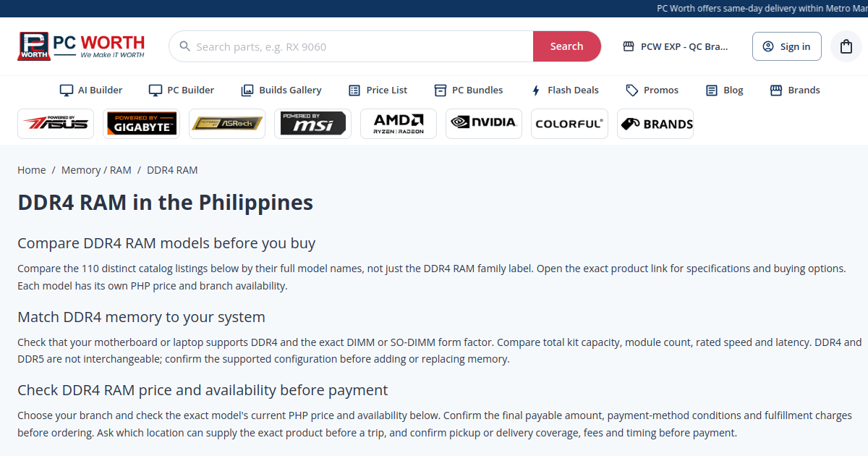Image resolution: width=868 pixels, height=456 pixels.
Task: Go to Home breadcrumb
Action: coord(32,170)
